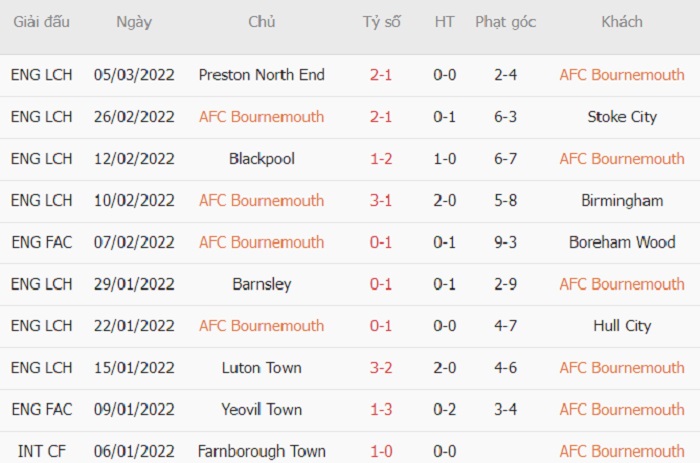Open Hull City team page
This screenshot has height=463, width=700.
coord(622,325)
